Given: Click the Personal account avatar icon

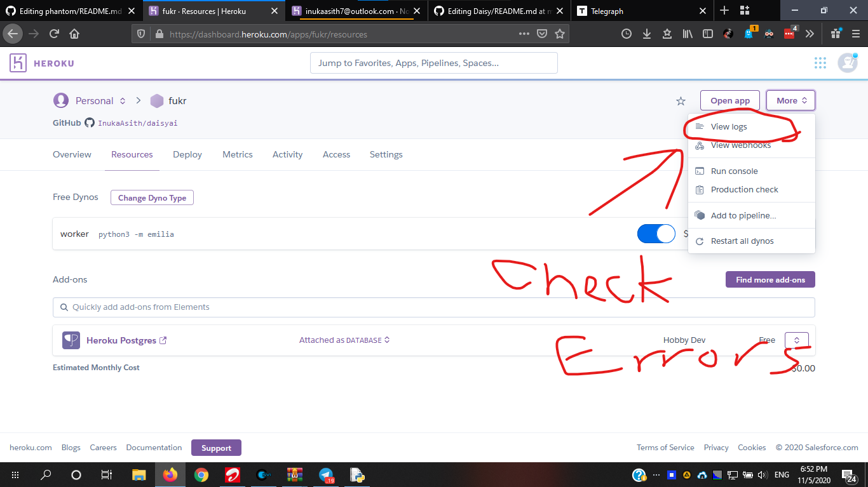Looking at the screenshot, I should (61, 100).
